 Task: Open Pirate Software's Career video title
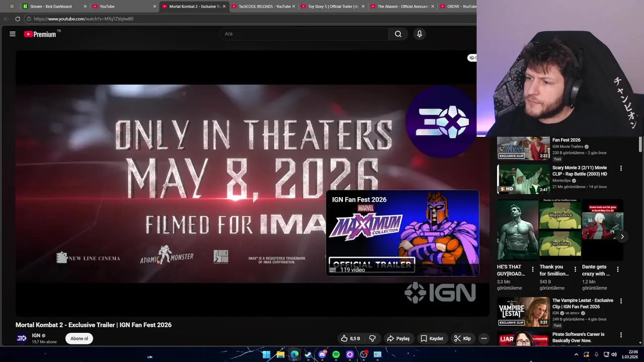[x=578, y=337]
